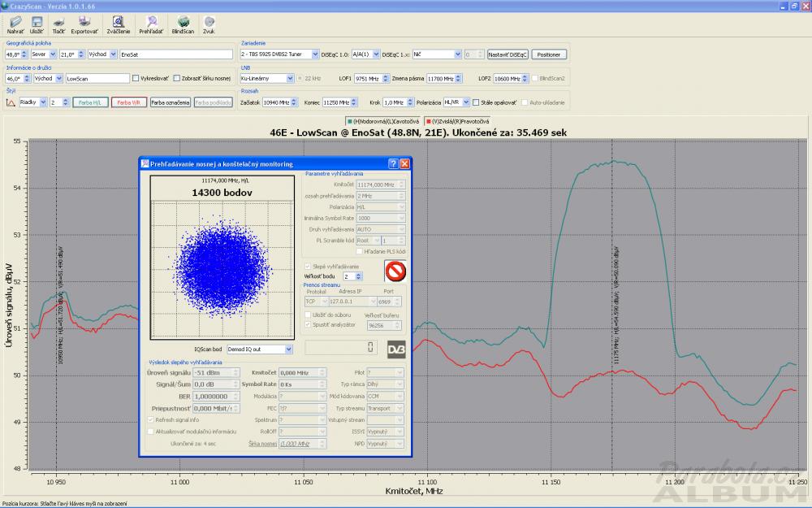Click the Positioner button
Viewport: 812px width, 508px height.
tap(548, 54)
